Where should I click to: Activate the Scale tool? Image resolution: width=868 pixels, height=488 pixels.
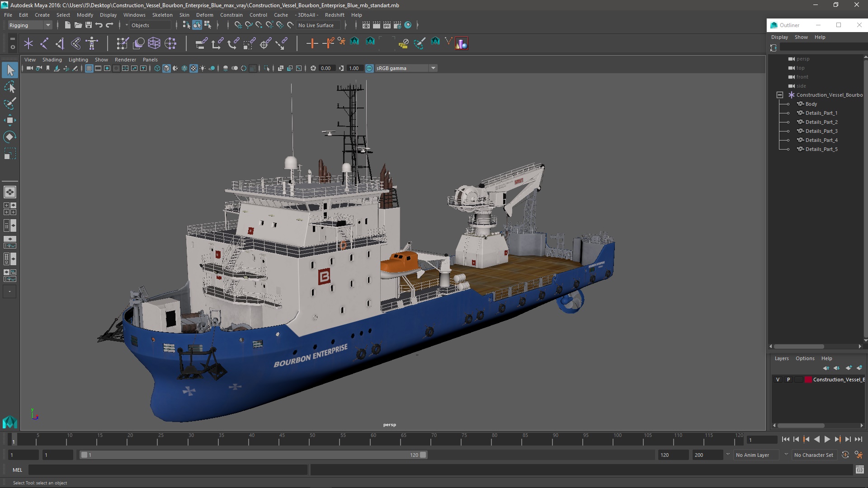[x=10, y=154]
